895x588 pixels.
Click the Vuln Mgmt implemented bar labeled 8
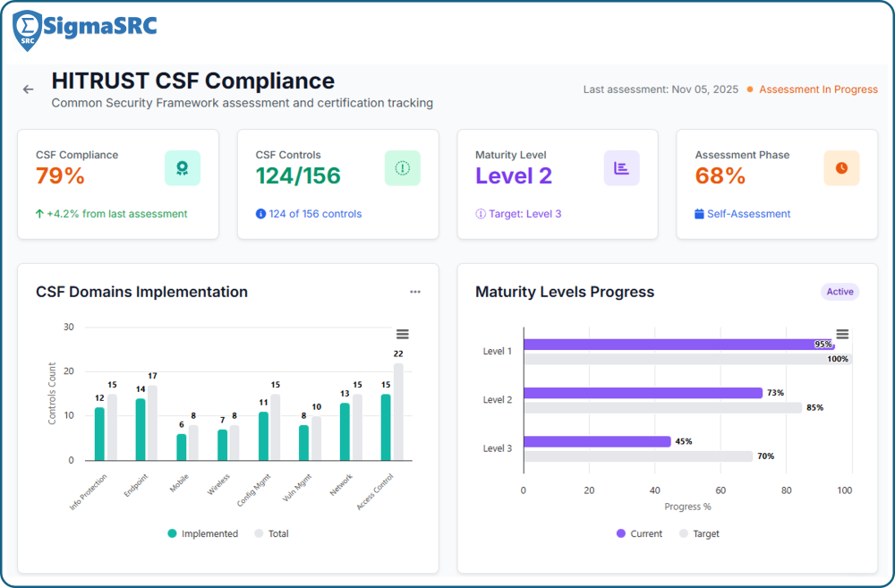point(304,442)
